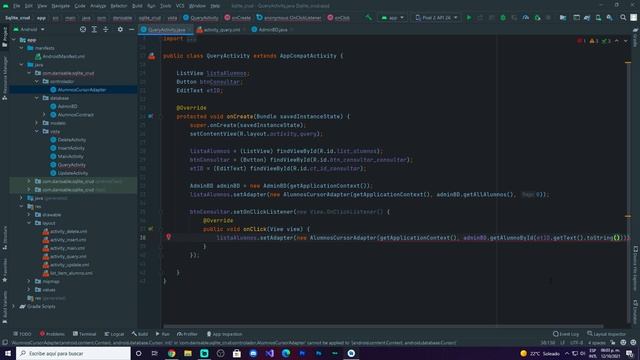Expand the AlumnosContract class node
640x360 pixels.
tap(44, 115)
